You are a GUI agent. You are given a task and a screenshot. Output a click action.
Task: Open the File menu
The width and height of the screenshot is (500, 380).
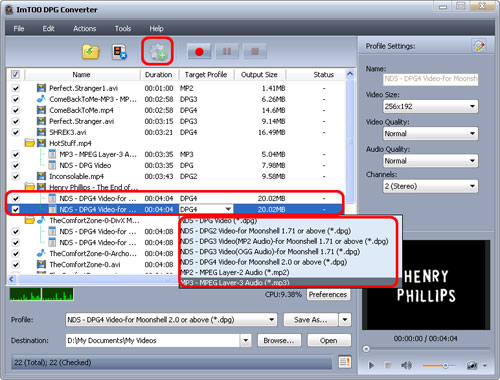tap(19, 29)
